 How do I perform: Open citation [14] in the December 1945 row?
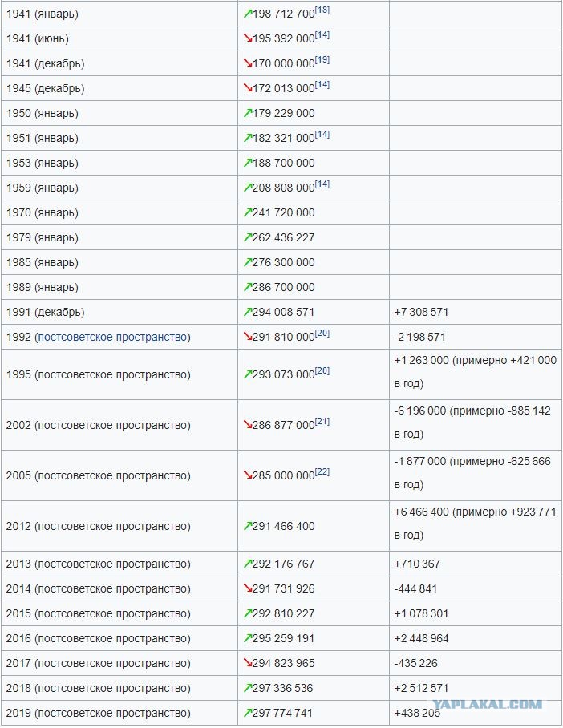pos(322,84)
